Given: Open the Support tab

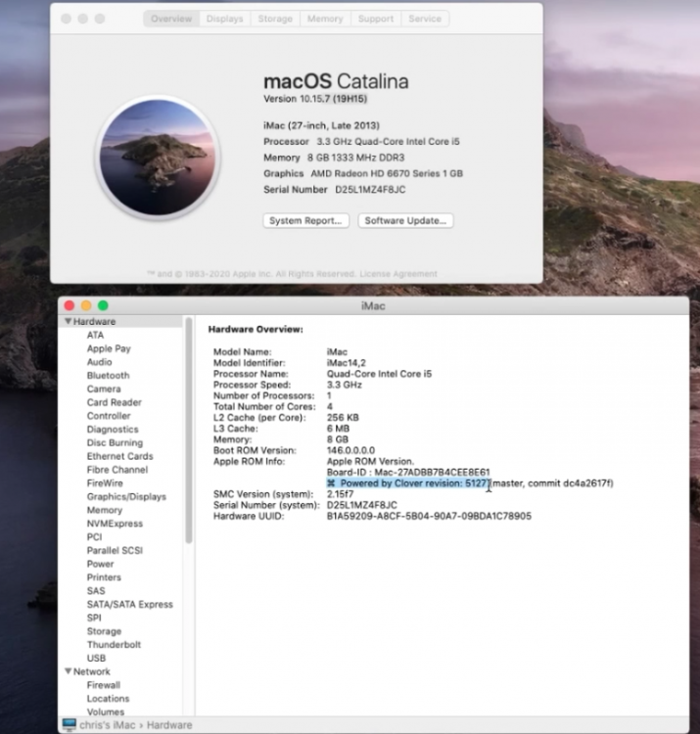Looking at the screenshot, I should 376,19.
